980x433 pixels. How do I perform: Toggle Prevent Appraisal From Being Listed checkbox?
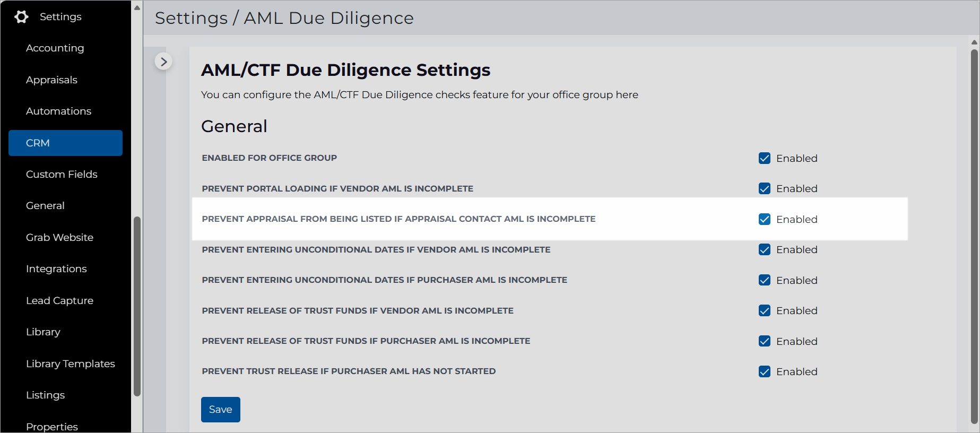(765, 219)
